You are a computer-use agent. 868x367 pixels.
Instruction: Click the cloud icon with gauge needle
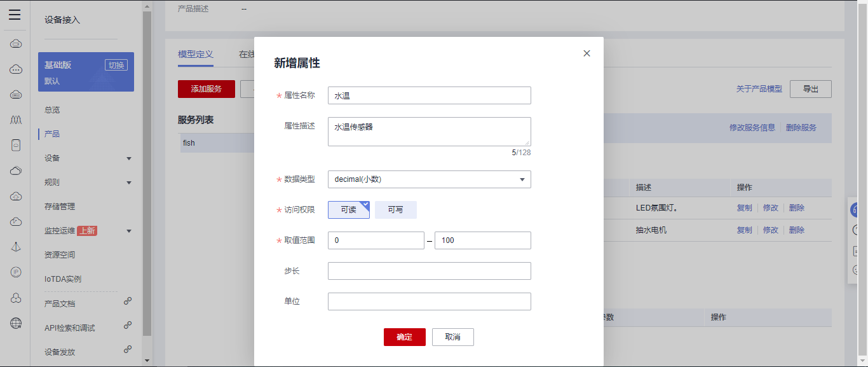click(16, 221)
